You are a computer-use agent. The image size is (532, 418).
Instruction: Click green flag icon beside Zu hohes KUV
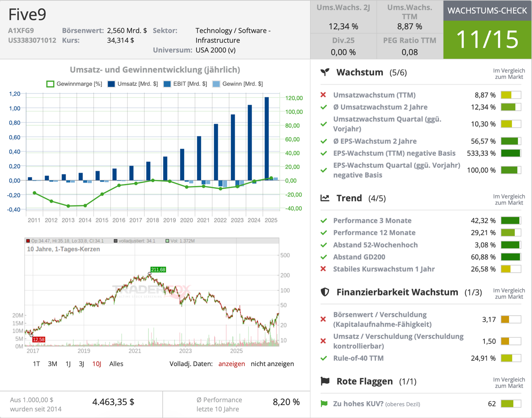point(324,404)
